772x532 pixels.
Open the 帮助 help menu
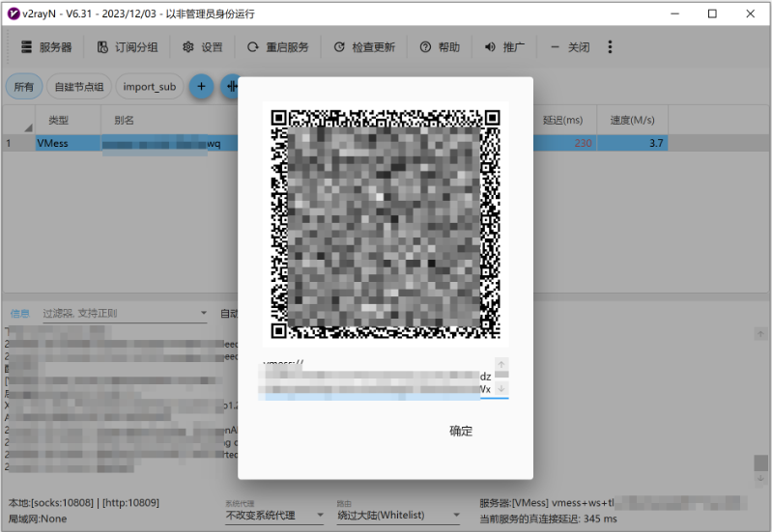point(440,47)
